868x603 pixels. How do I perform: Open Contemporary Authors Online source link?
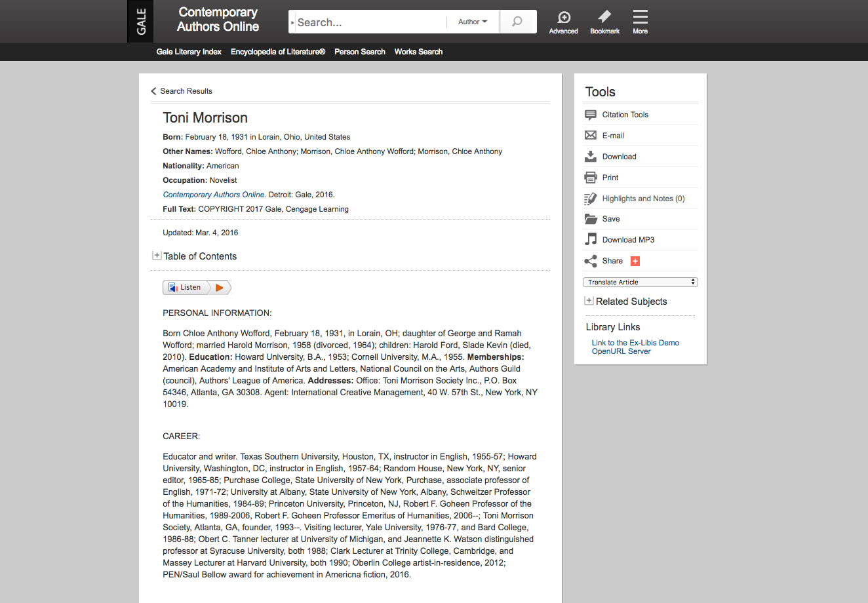tap(214, 195)
